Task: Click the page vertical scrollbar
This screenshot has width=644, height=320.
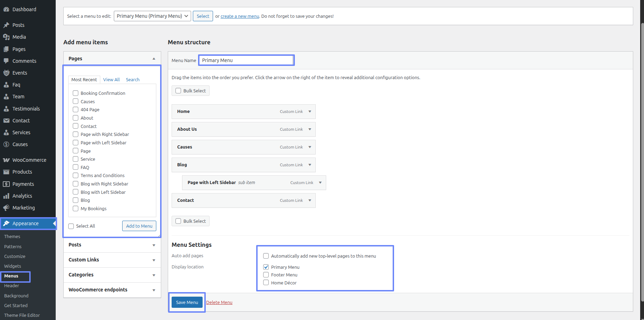Action: coord(642,167)
